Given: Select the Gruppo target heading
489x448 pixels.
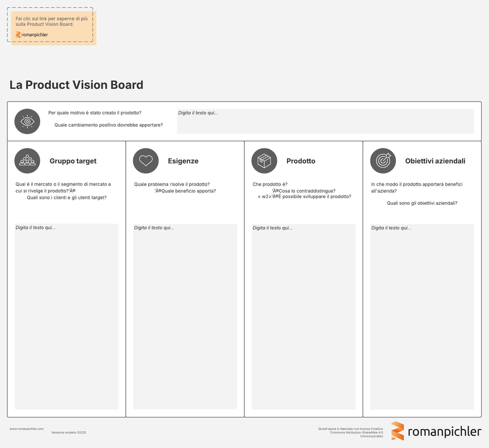Looking at the screenshot, I should (x=73, y=161).
